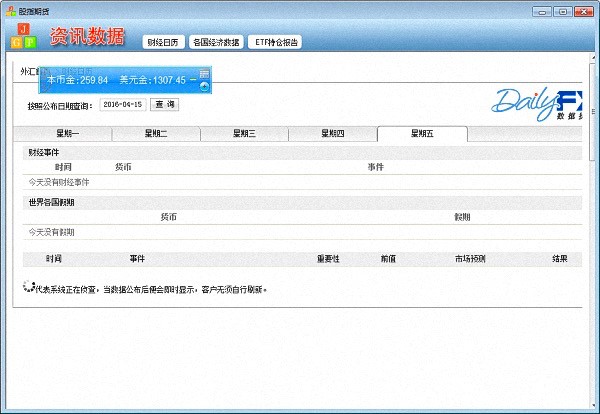
Task: Select the 星期五 tab
Action: (422, 134)
